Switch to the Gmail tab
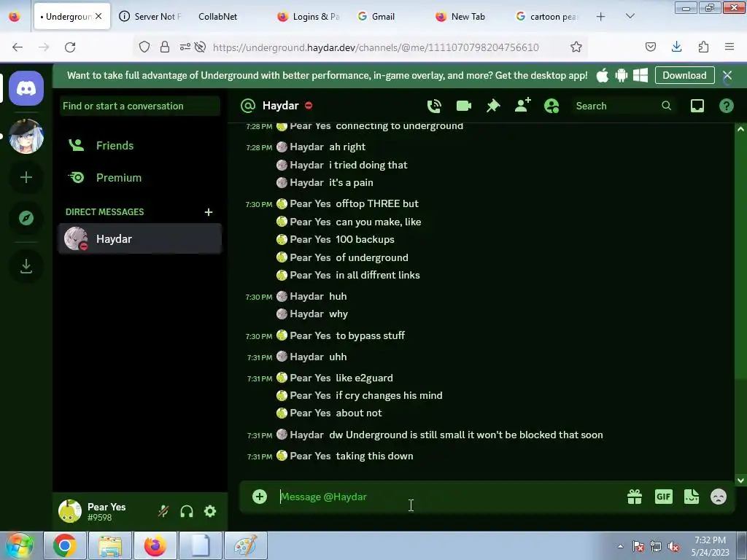Viewport: 747px width, 560px height. coord(388,17)
